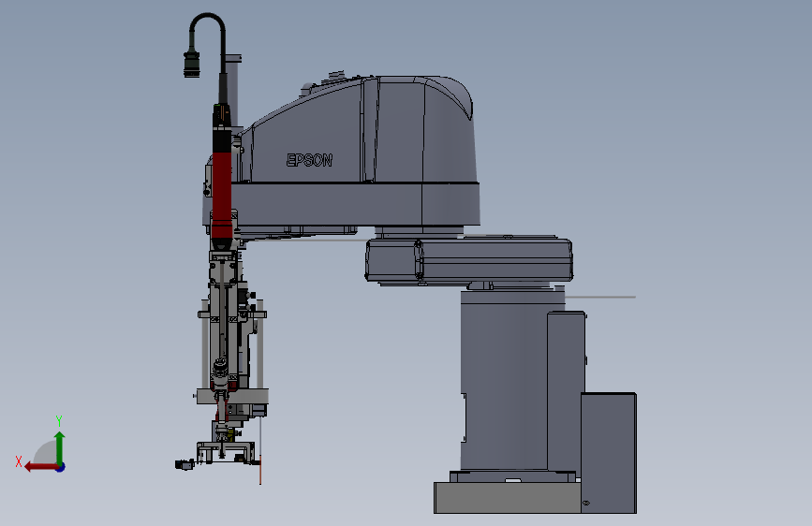Viewport: 812px width, 526px height.
Task: Select the second arm link under the EPSON cover
Action: coord(469,260)
